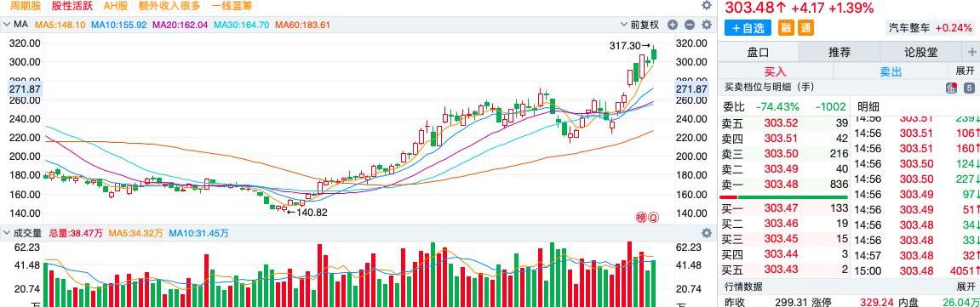980x307 pixels.
Task: Open the 前复权 adjustment dropdown
Action: tap(639, 25)
